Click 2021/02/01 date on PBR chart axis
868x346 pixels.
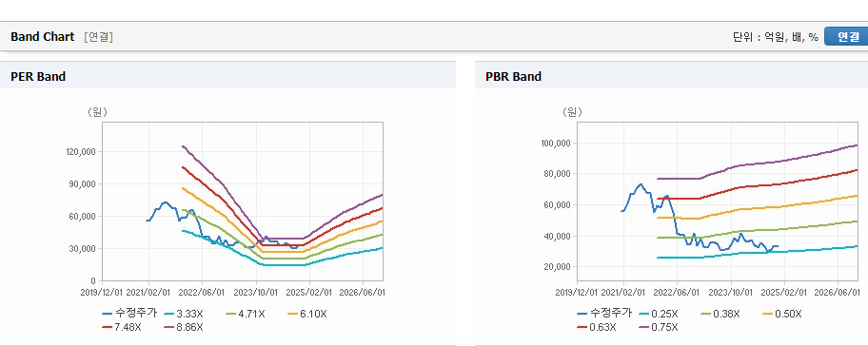click(623, 292)
